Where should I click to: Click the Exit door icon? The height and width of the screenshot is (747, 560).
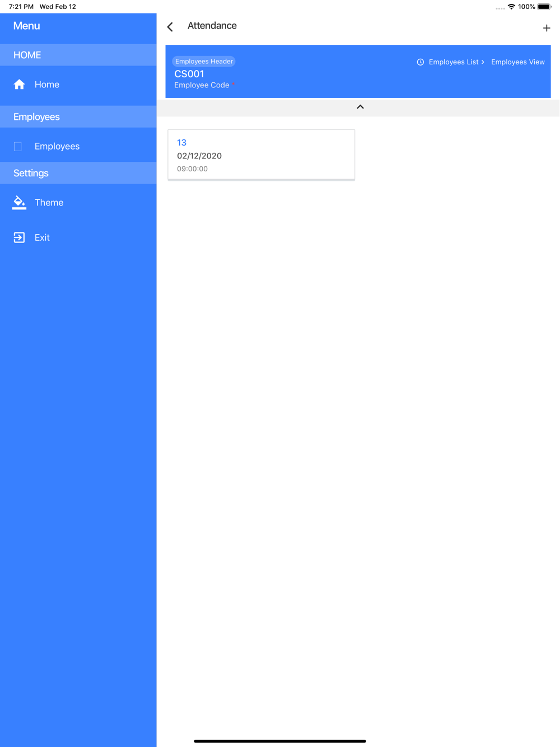tap(19, 237)
